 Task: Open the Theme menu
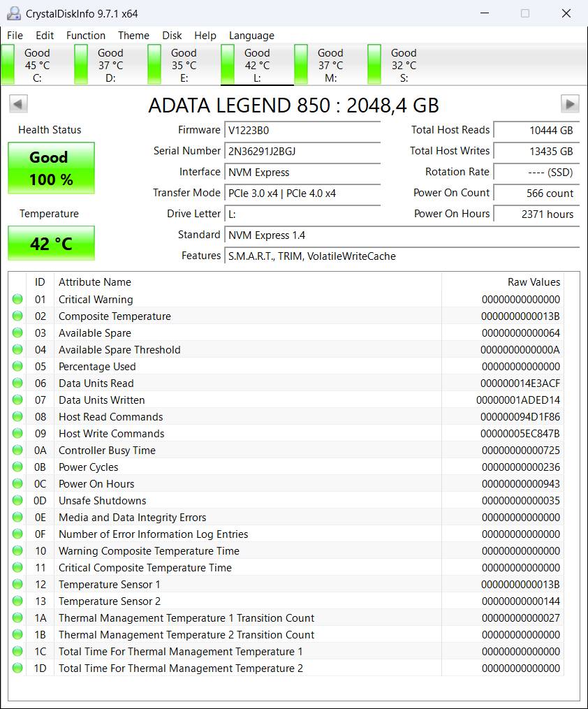133,35
